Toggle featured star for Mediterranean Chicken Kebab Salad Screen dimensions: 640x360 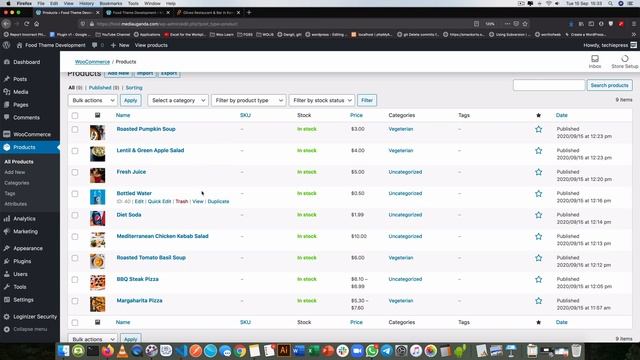pyautogui.click(x=538, y=236)
